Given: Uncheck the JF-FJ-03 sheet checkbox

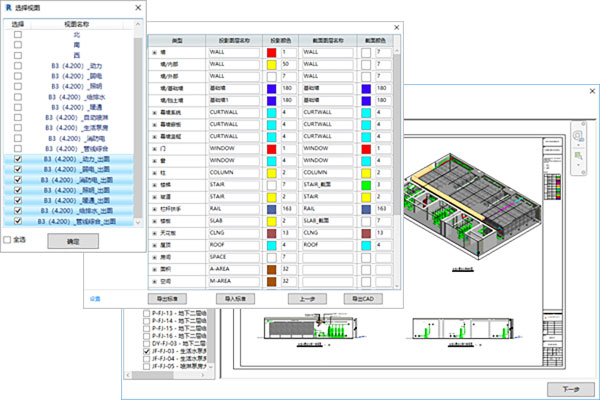Looking at the screenshot, I should tap(147, 351).
